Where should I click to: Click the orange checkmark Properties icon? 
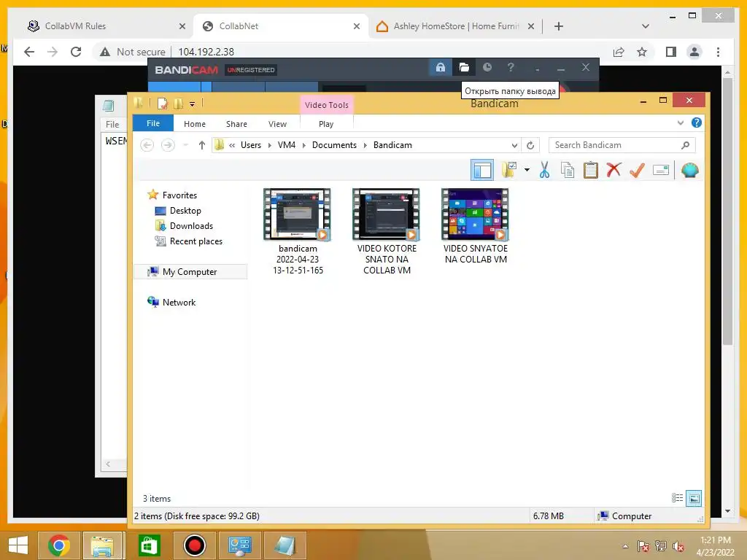(x=637, y=170)
